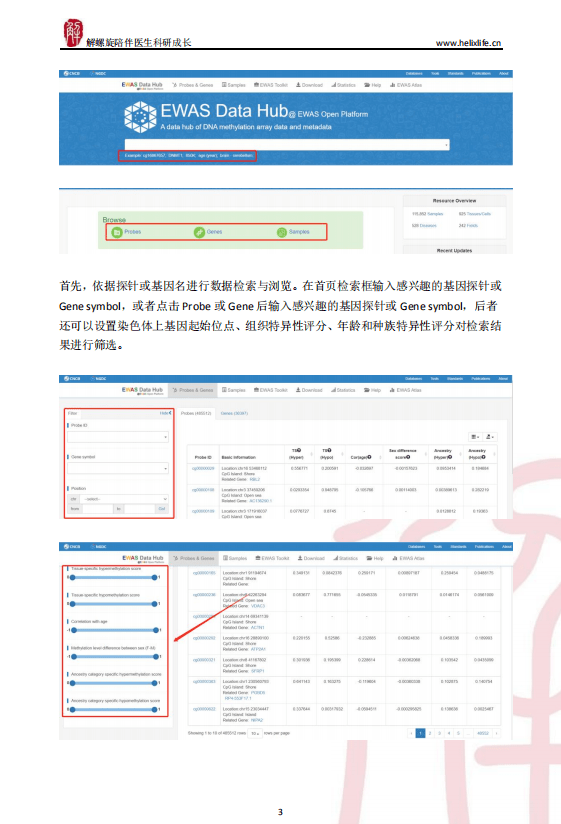This screenshot has height=824, width=561.
Task: Select the Probes (485512) tab
Action: pyautogui.click(x=196, y=414)
